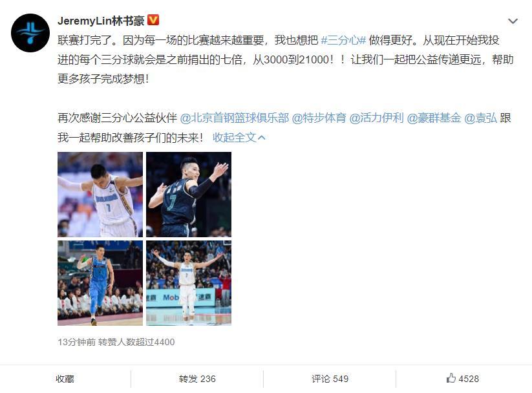Click the orange verified V badge

point(153,21)
